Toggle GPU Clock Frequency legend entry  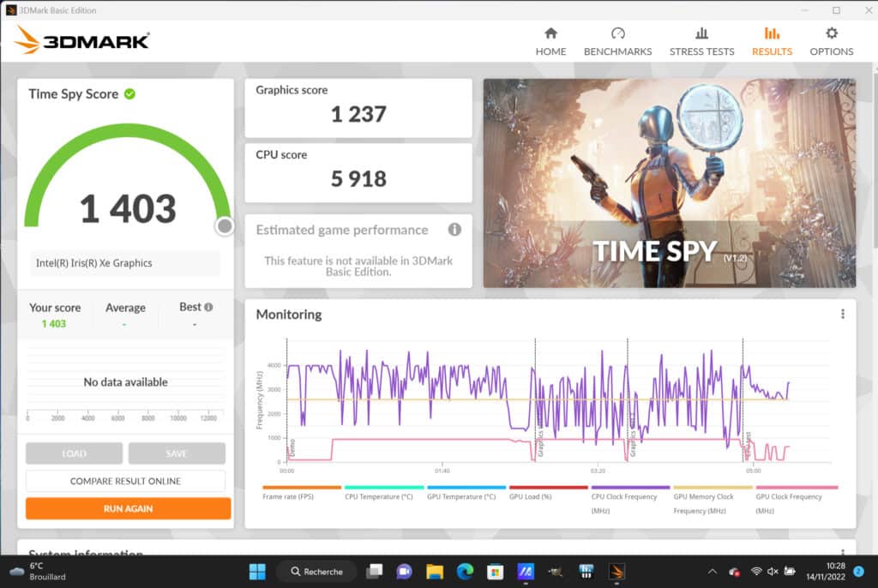coord(795,500)
